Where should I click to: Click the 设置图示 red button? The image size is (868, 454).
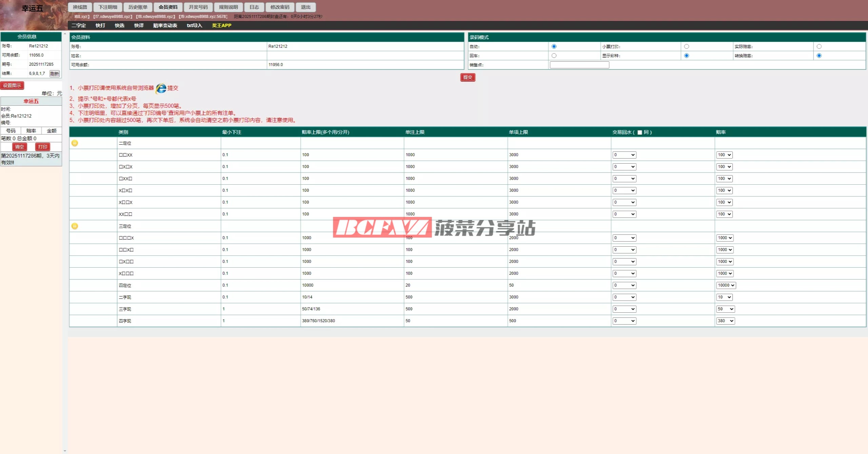pos(12,85)
